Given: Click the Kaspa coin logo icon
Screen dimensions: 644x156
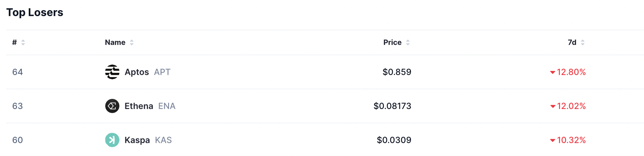Looking at the screenshot, I should coord(112,140).
